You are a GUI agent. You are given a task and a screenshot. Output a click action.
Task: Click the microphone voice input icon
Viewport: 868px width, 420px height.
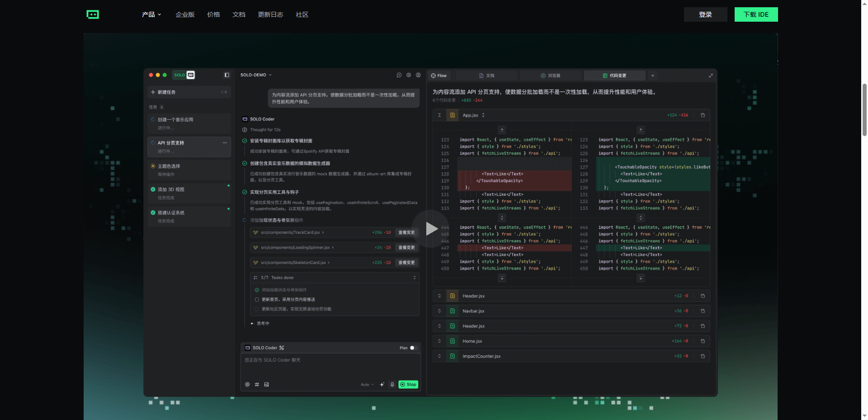tap(392, 384)
